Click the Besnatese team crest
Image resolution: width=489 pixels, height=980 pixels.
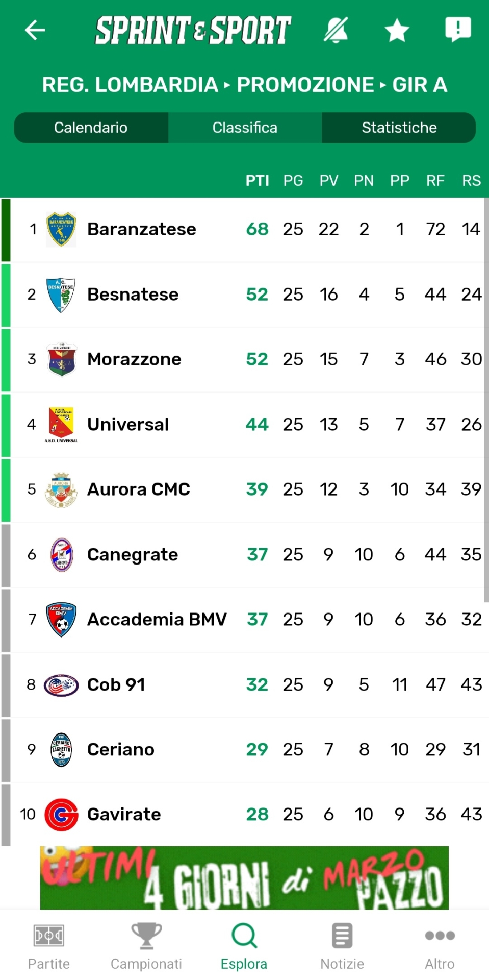(61, 295)
